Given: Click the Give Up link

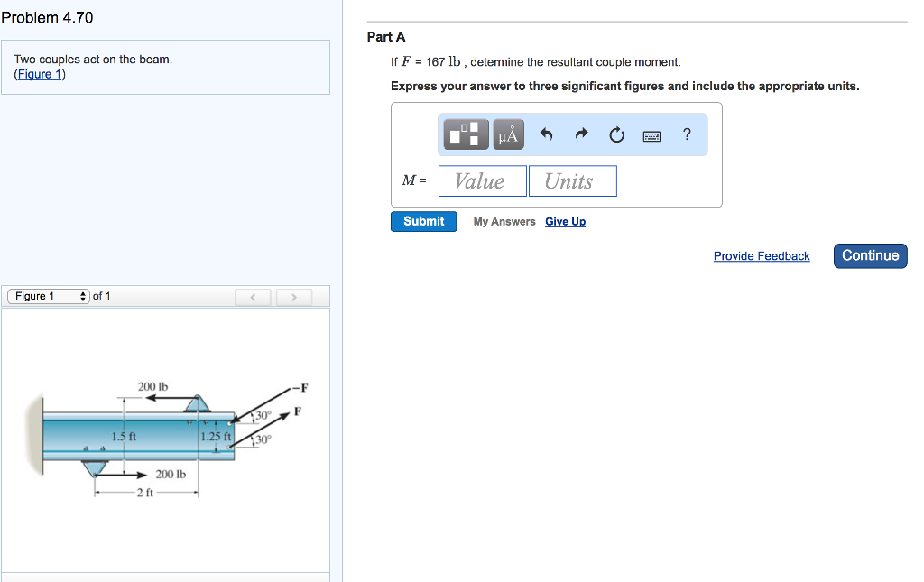Looking at the screenshot, I should [x=565, y=221].
